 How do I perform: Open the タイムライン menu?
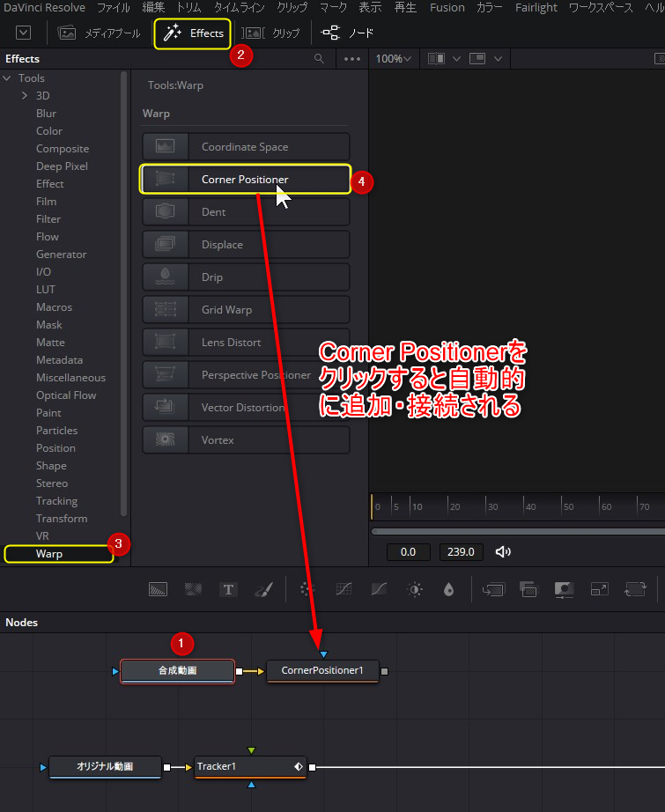[240, 7]
